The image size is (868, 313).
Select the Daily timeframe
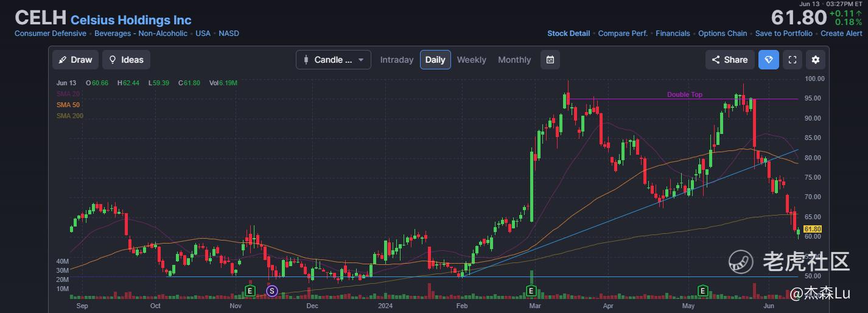pos(435,60)
